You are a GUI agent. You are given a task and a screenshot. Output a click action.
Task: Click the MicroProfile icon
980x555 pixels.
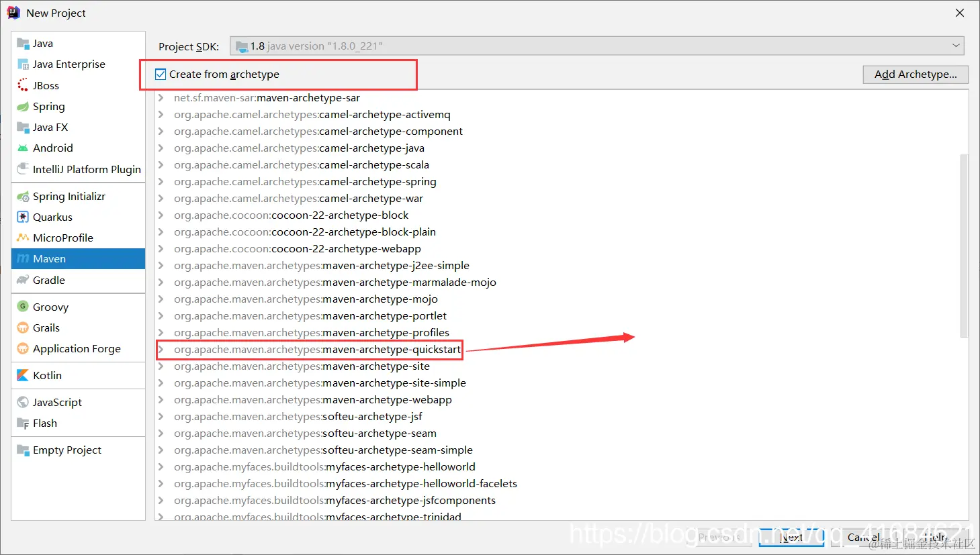[23, 238]
